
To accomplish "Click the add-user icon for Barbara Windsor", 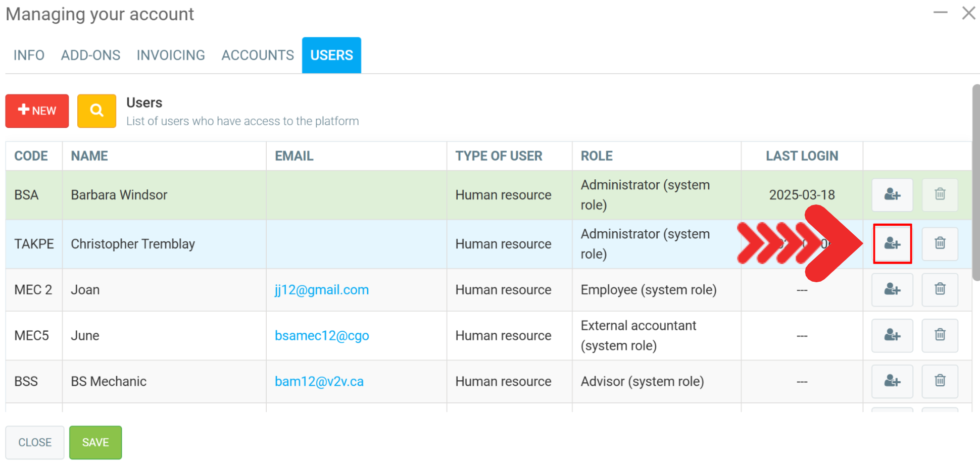I will click(x=892, y=195).
